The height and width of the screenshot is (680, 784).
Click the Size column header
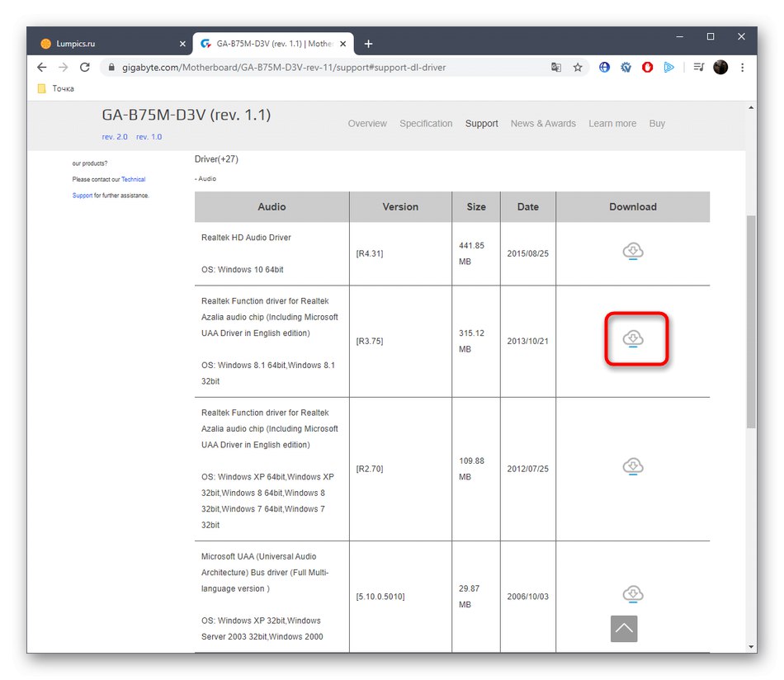click(x=476, y=206)
